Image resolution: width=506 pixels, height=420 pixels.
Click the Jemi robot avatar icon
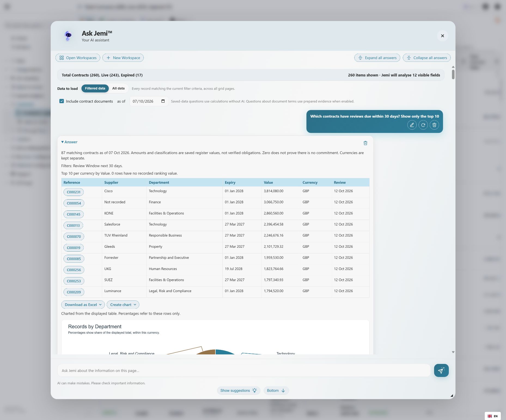point(68,36)
